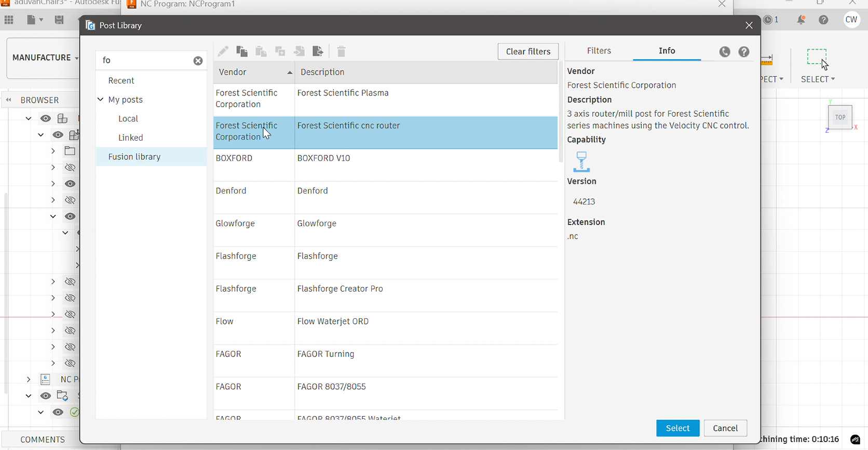The image size is (868, 450).
Task: Click the version number 44213
Action: (584, 202)
